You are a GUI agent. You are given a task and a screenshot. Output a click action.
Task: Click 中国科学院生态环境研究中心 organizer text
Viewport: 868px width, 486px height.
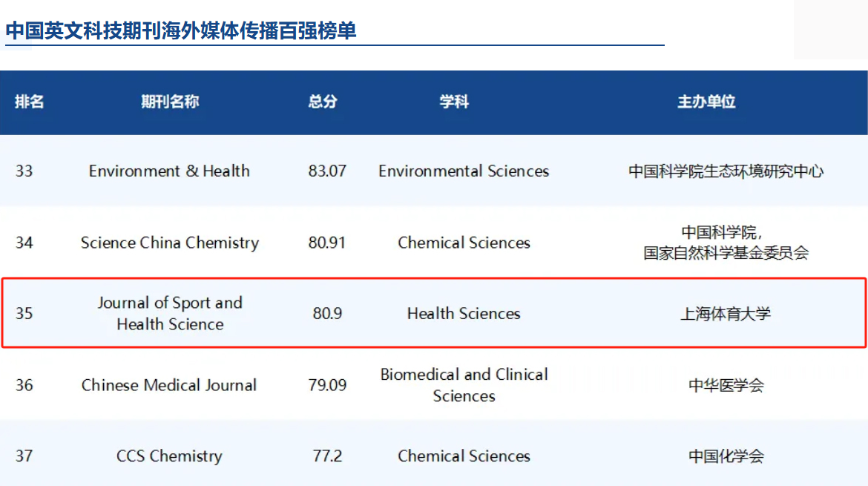click(726, 171)
